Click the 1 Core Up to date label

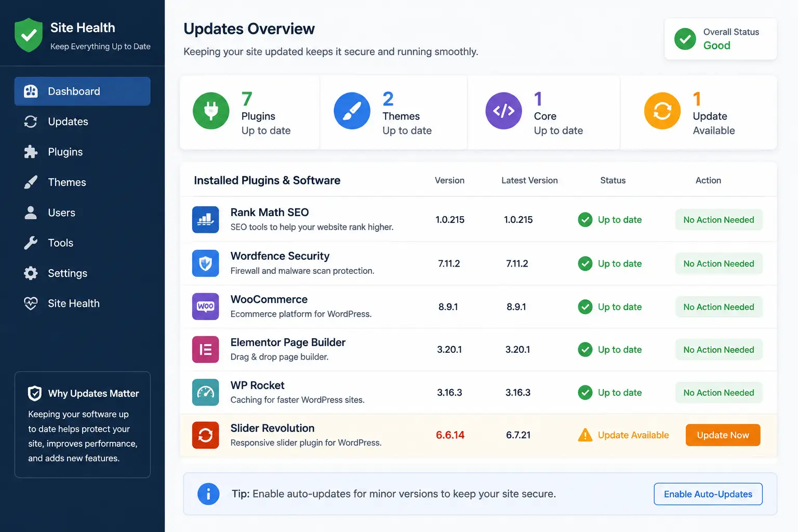(x=558, y=113)
